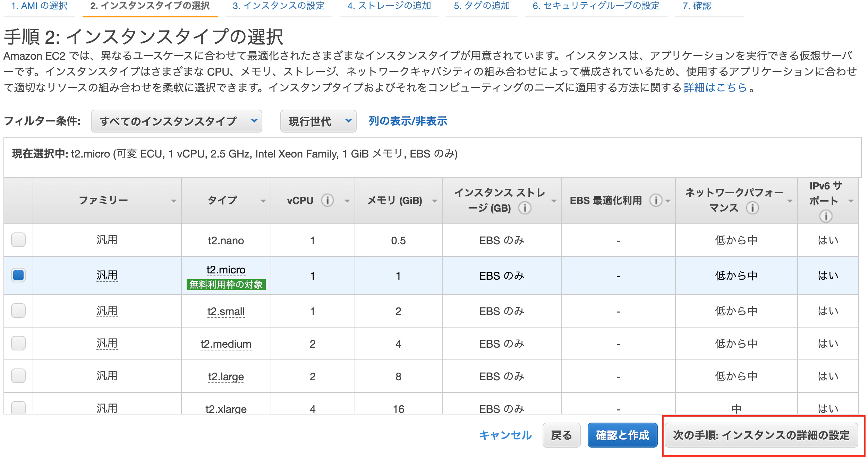This screenshot has width=868, height=458.
Task: Check the t2.nano row checkbox
Action: (18, 240)
